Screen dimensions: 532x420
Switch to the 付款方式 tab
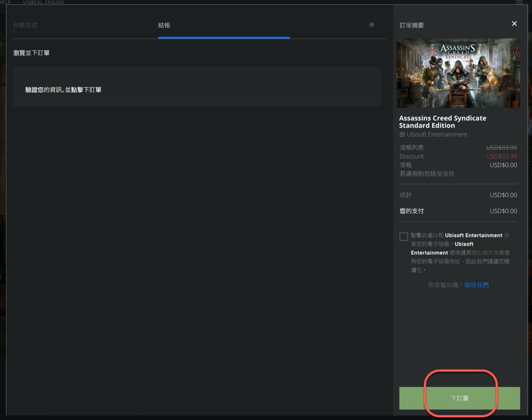[25, 25]
